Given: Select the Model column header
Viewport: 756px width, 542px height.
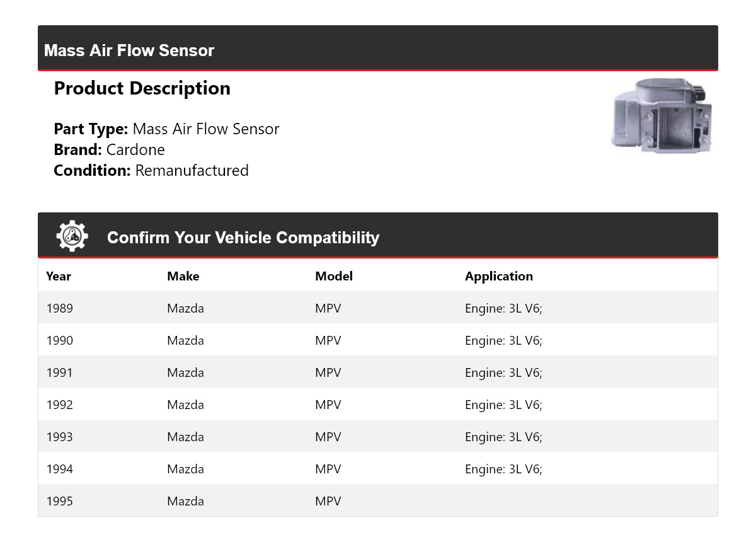Looking at the screenshot, I should pyautogui.click(x=334, y=276).
